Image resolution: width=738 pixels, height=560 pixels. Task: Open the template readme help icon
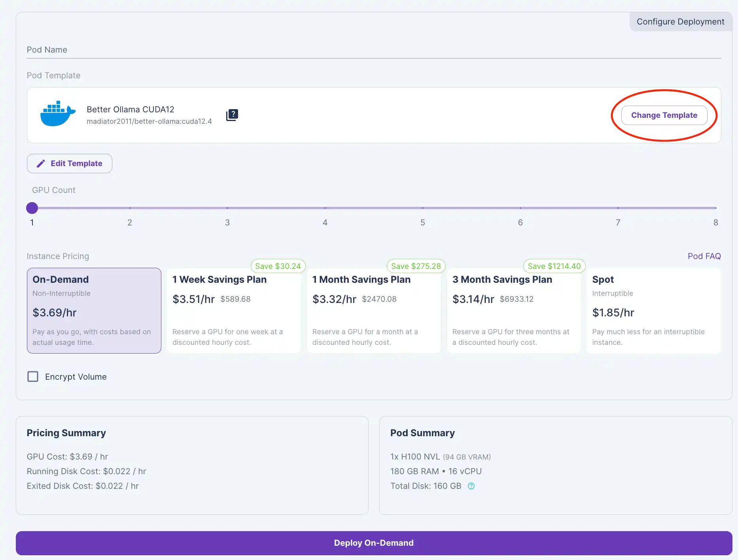tap(232, 115)
